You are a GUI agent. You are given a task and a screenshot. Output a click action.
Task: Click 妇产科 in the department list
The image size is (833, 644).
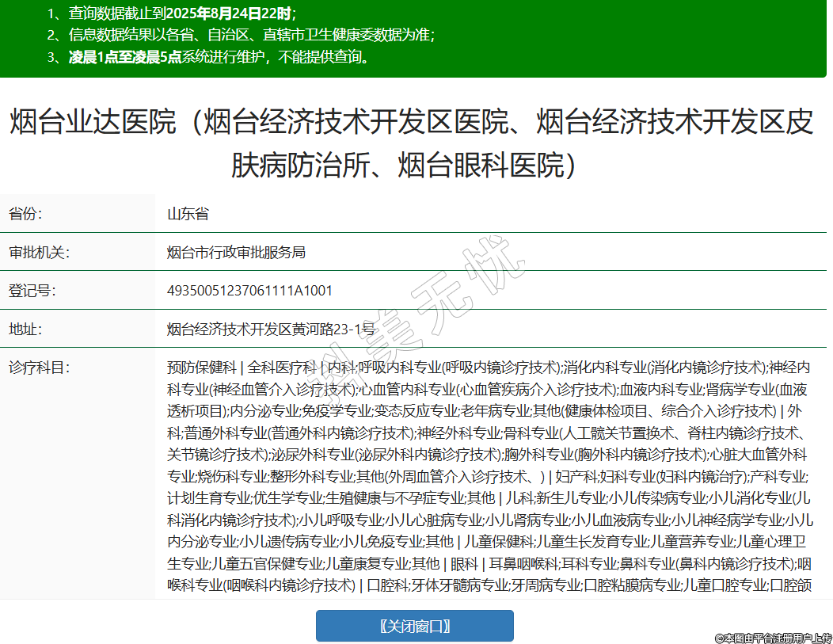point(575,477)
